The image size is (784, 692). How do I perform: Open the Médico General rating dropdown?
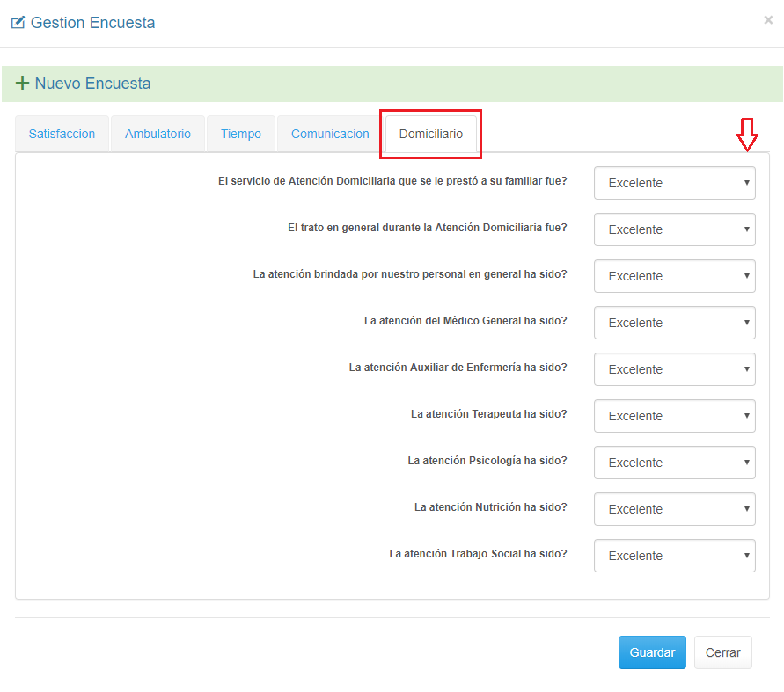click(674, 323)
